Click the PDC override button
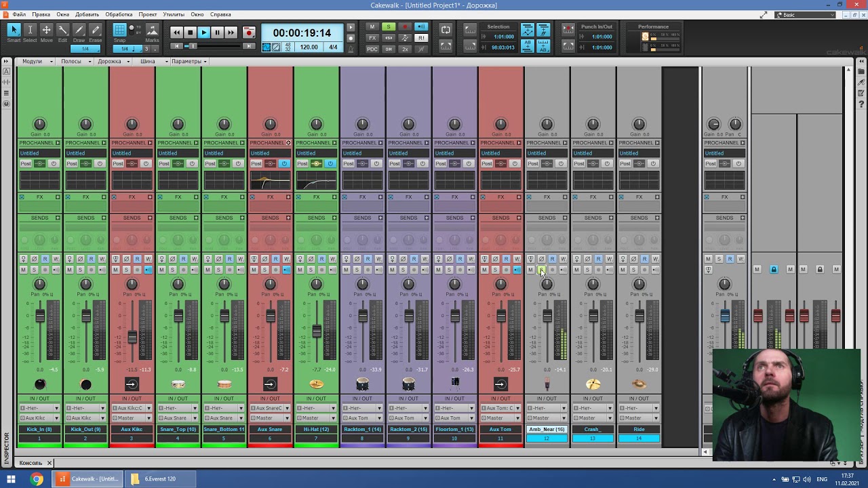Screen dimensions: 868x488 click(372, 49)
